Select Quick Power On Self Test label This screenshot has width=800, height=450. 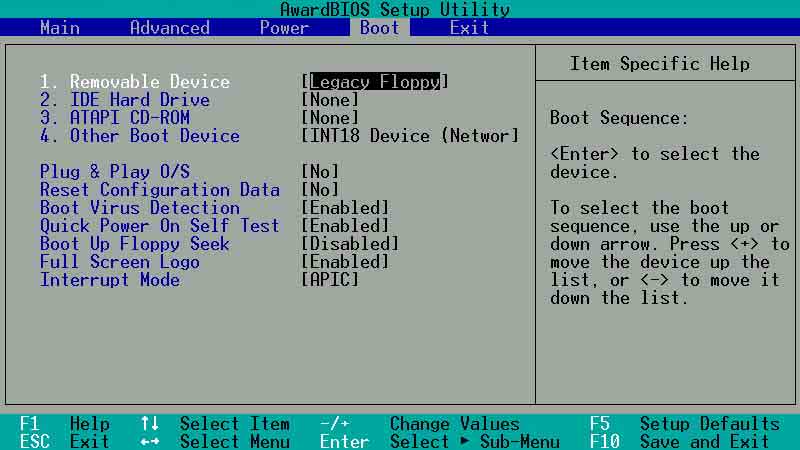160,226
